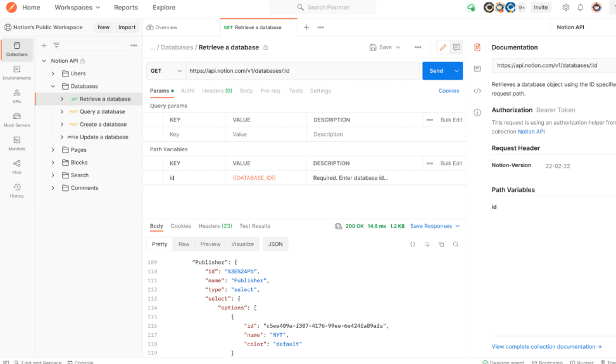Toggle the wrap lines icon in response
This screenshot has height=364, width=616.
coord(427,244)
